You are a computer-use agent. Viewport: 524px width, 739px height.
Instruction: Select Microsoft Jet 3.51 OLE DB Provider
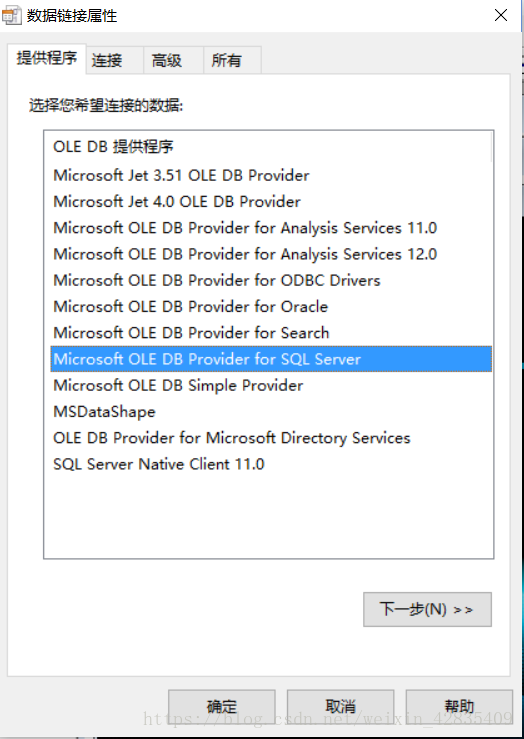pos(271,175)
